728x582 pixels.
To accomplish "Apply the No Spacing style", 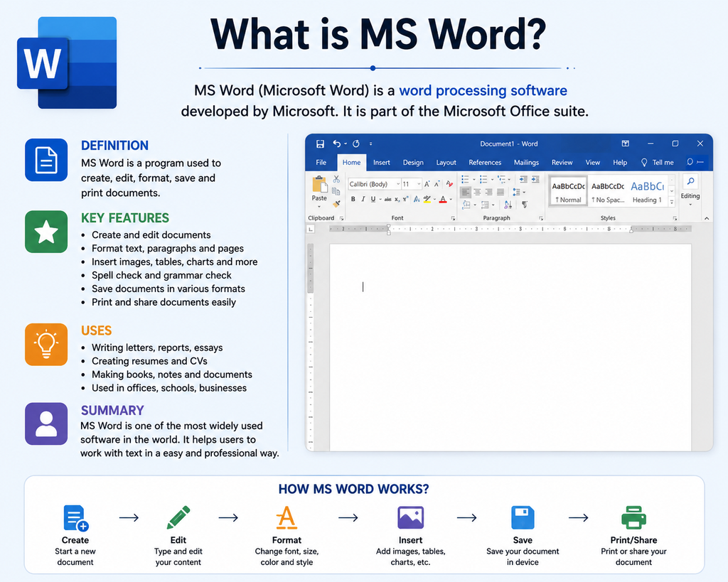I will coord(608,190).
